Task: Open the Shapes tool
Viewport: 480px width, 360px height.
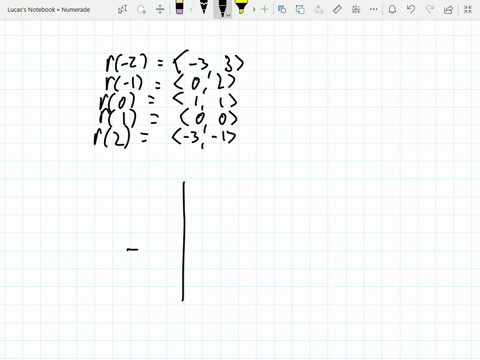Action: [x=282, y=9]
